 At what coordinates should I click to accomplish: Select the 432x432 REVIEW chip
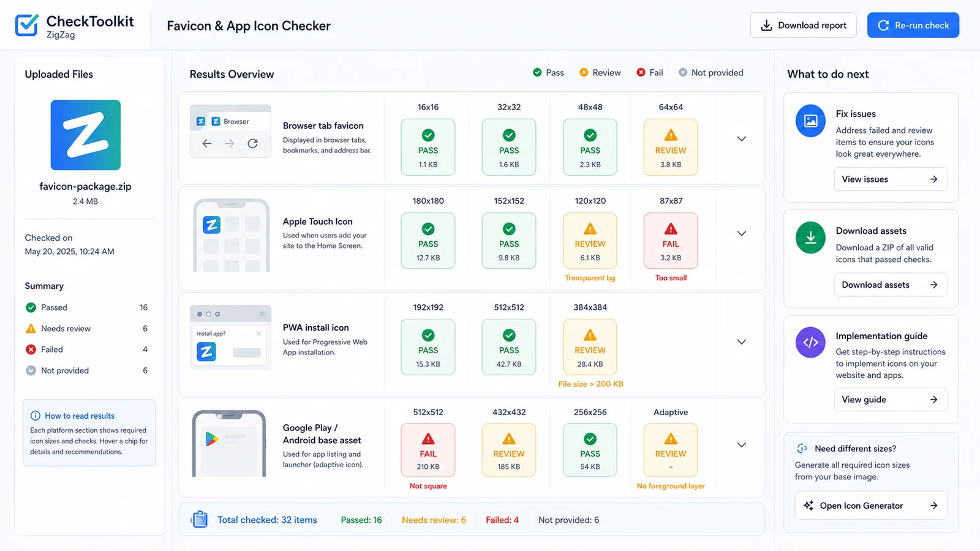pyautogui.click(x=509, y=450)
